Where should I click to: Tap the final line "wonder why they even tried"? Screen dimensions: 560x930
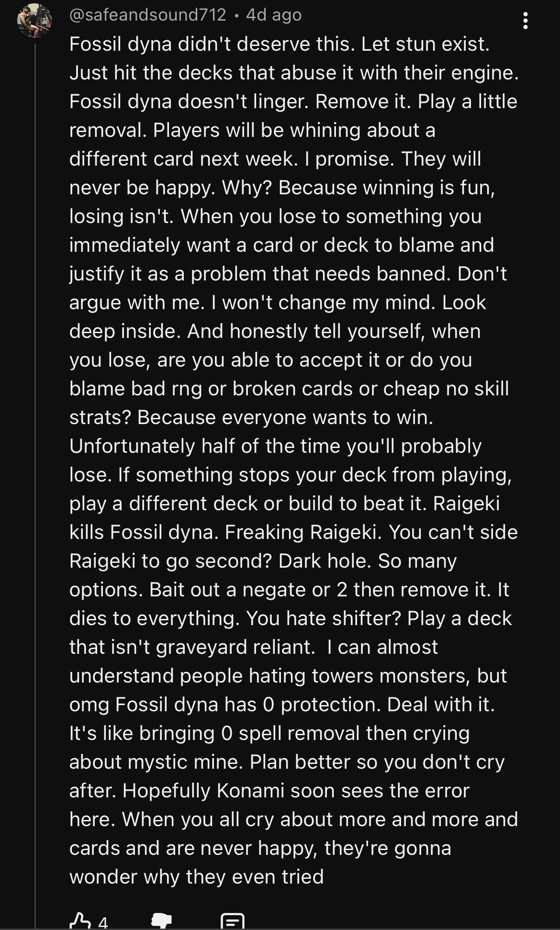click(196, 877)
